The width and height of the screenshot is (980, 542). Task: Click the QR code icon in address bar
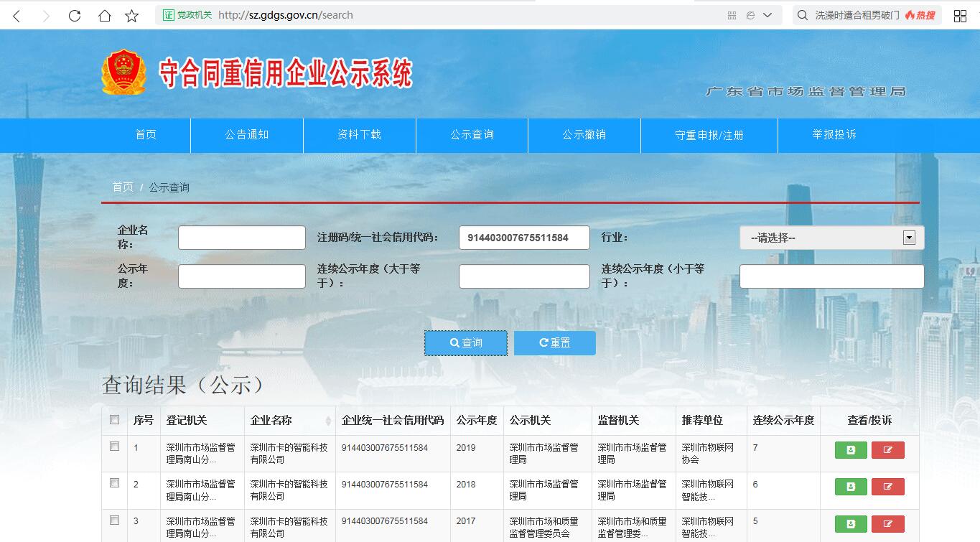[731, 14]
